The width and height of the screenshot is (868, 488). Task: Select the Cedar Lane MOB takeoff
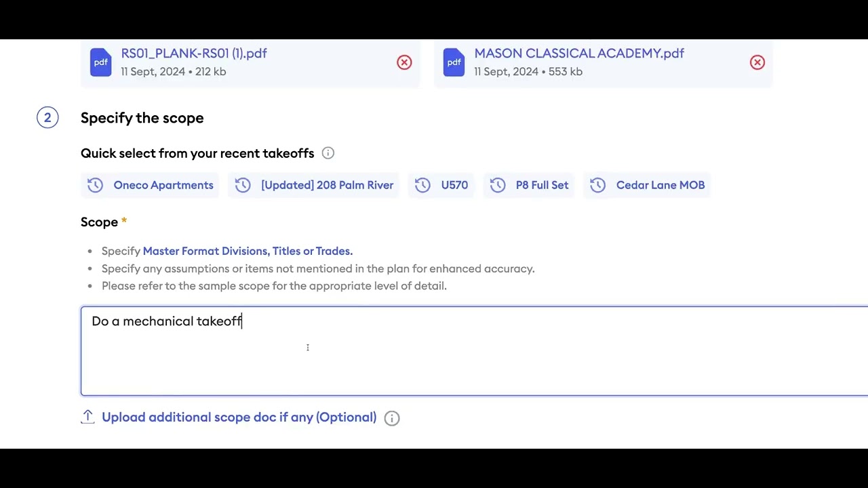point(647,185)
